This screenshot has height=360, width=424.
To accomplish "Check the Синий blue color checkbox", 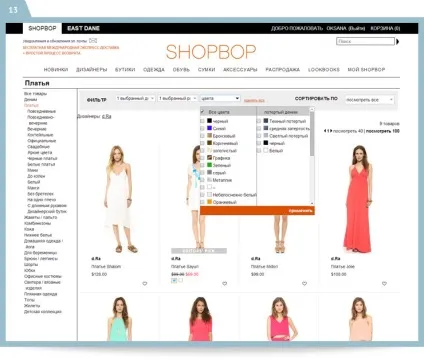I will (x=202, y=128).
